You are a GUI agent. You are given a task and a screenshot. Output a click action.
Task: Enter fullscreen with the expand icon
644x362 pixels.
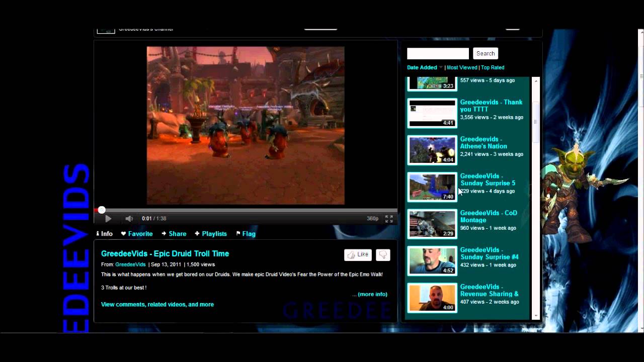pyautogui.click(x=389, y=219)
